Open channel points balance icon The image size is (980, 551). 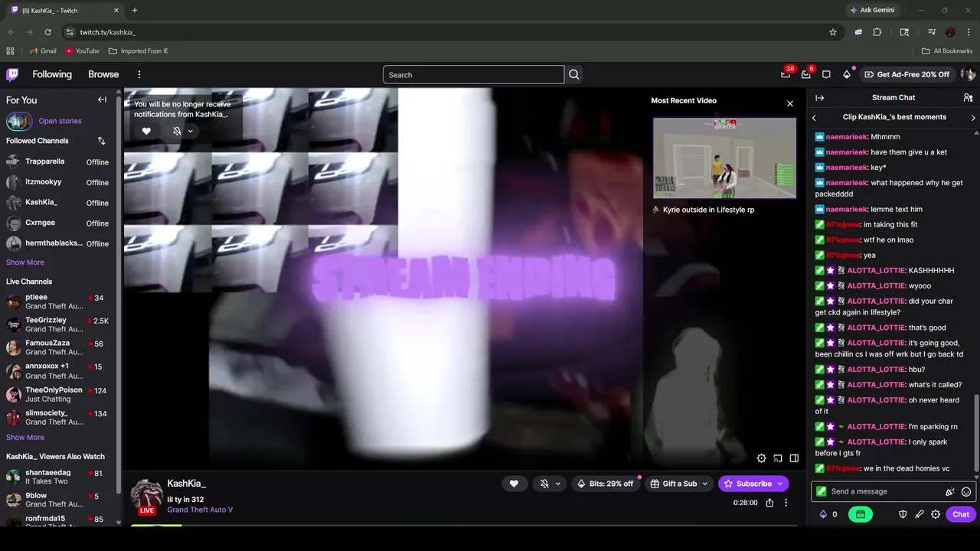pos(828,514)
